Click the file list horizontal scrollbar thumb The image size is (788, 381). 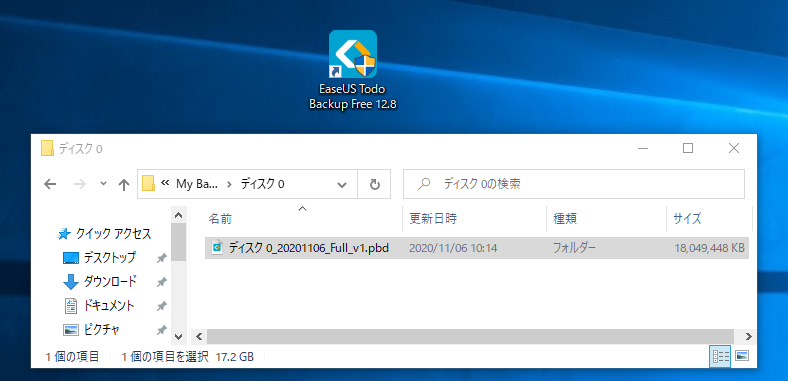click(470, 336)
